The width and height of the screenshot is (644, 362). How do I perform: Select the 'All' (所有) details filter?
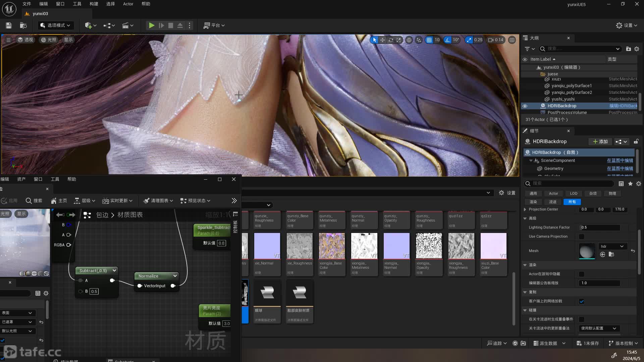pyautogui.click(x=572, y=202)
